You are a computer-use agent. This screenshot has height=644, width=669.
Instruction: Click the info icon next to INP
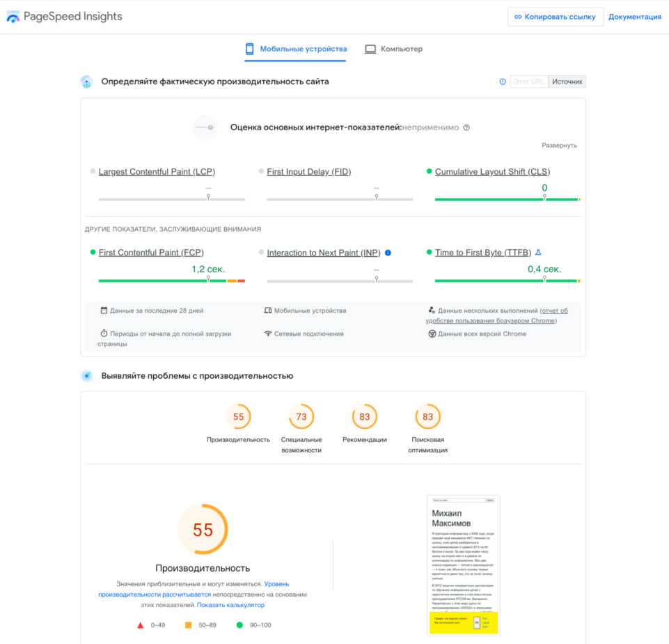[x=388, y=253]
